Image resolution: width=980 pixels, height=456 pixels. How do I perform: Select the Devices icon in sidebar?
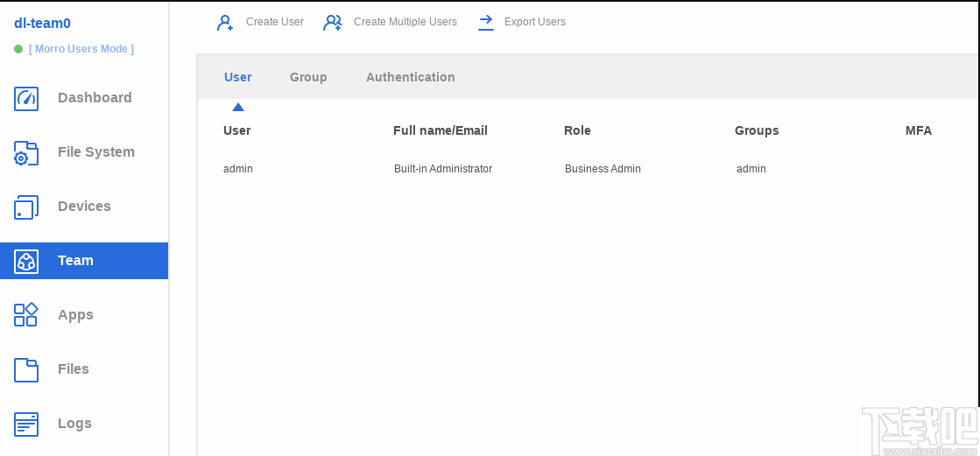point(26,207)
